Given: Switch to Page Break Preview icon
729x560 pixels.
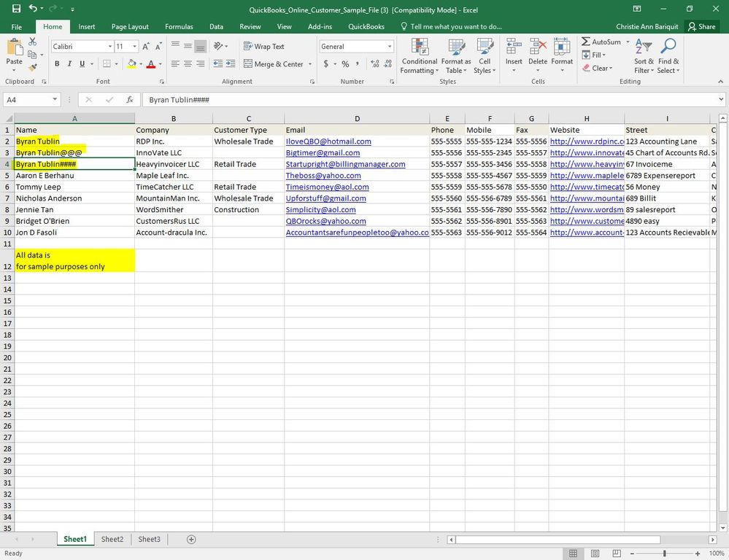Looking at the screenshot, I should tap(617, 553).
